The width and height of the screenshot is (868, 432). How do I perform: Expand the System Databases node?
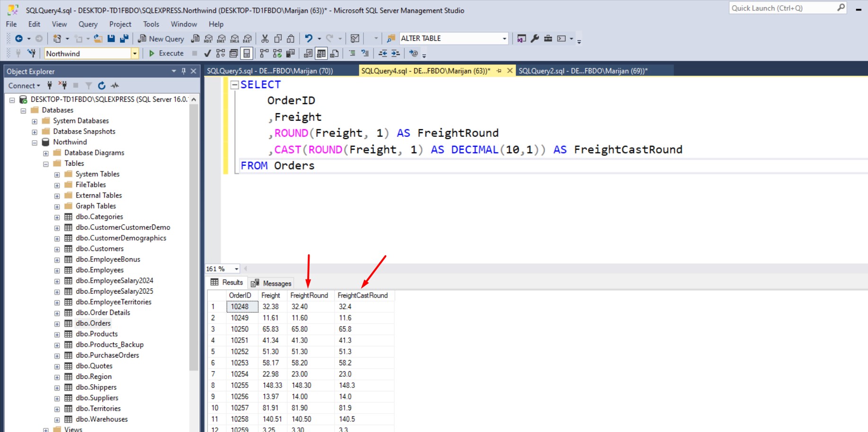click(x=35, y=121)
